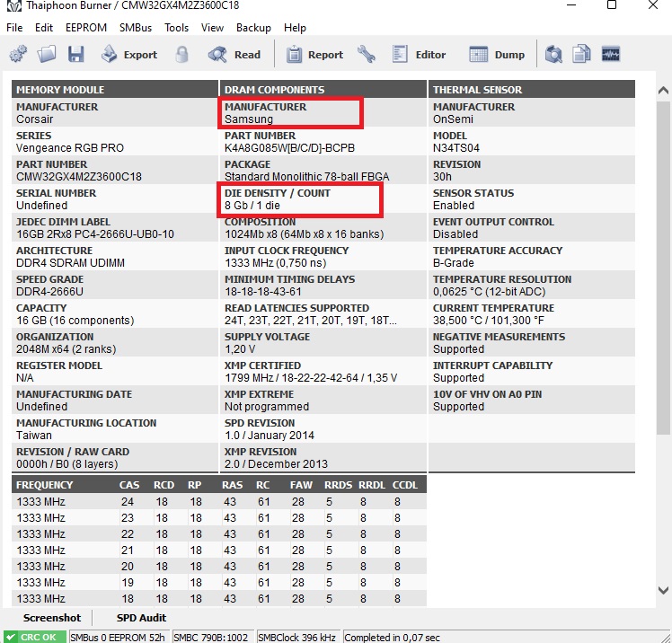The width and height of the screenshot is (672, 643).
Task: Open file using folder toolbar icon
Action: (x=47, y=55)
